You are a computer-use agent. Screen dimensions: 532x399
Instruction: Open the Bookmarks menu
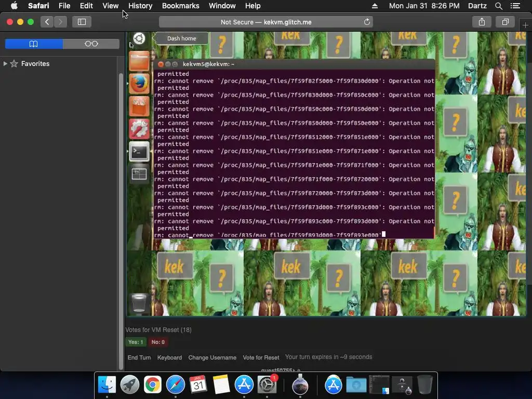[180, 6]
